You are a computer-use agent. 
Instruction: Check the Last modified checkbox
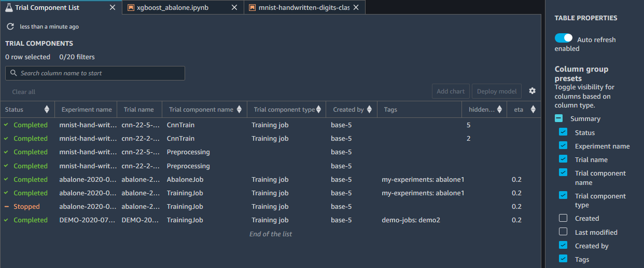[x=563, y=232]
